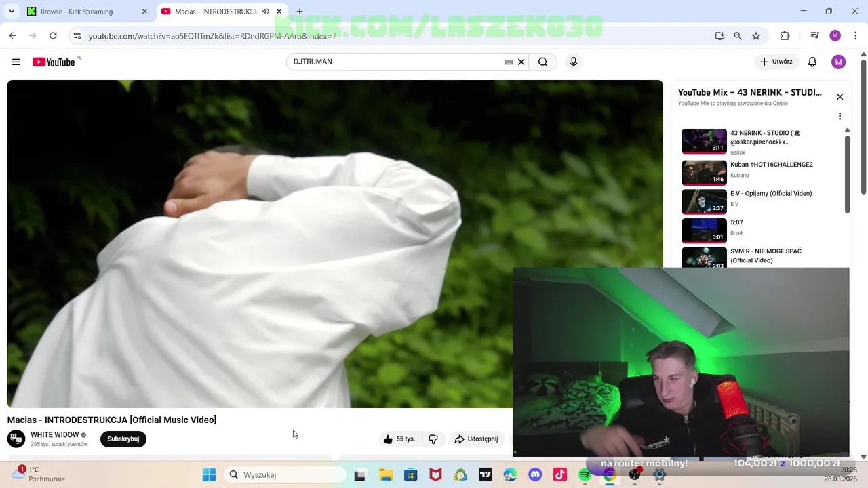Image resolution: width=868 pixels, height=488 pixels.
Task: Open the YouTube hamburger guide menu
Action: [16, 62]
